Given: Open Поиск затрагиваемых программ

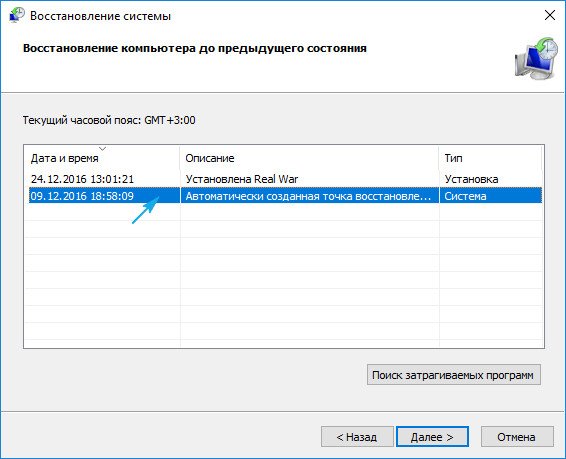Looking at the screenshot, I should point(454,375).
